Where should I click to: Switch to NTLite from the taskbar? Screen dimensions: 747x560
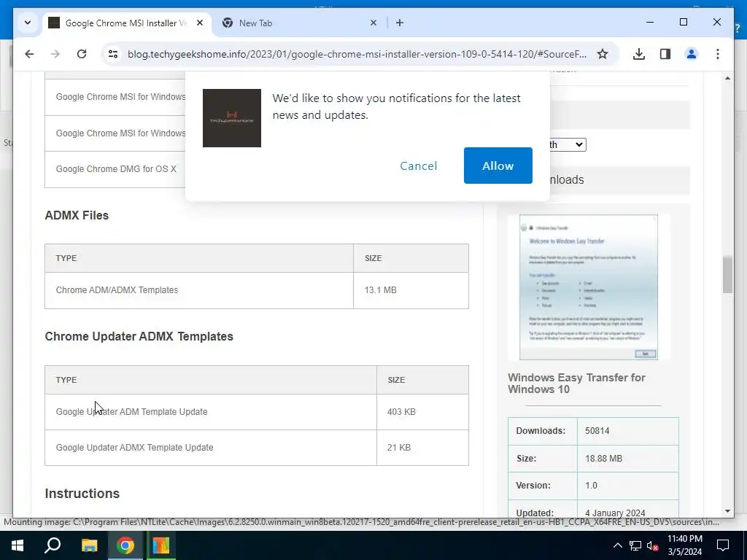[160, 545]
